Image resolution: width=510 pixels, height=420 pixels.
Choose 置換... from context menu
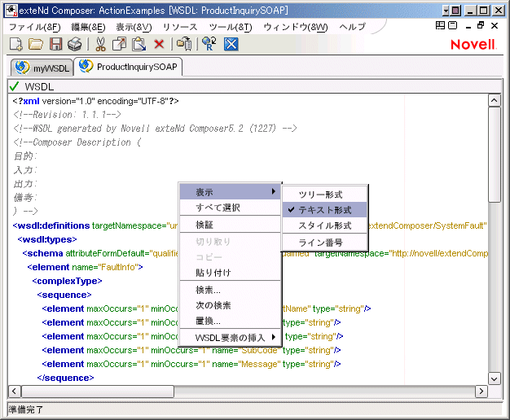tap(230, 321)
